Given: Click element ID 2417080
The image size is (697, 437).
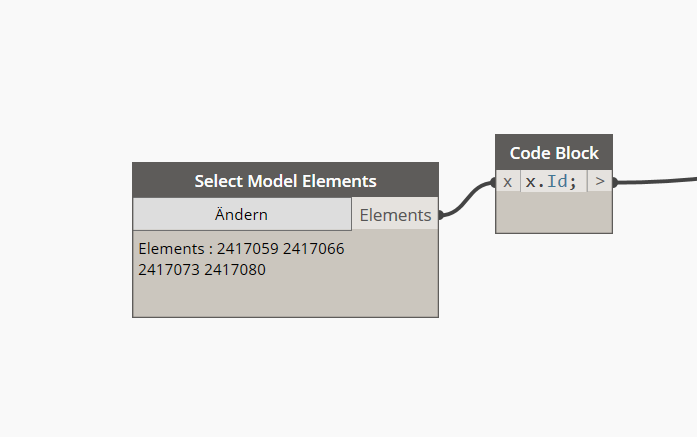Looking at the screenshot, I should point(235,269).
